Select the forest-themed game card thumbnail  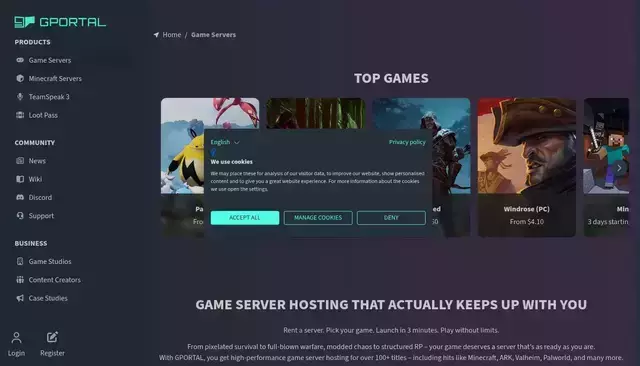(316, 113)
